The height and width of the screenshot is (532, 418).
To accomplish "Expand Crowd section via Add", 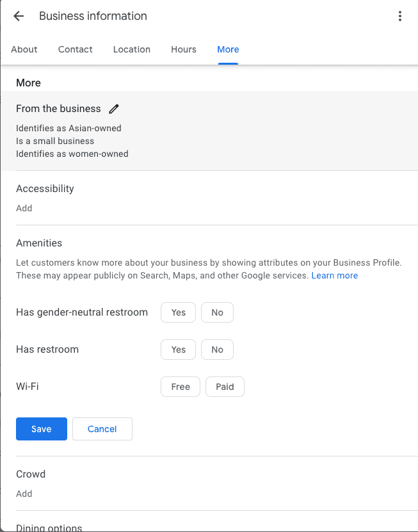I will pyautogui.click(x=24, y=494).
